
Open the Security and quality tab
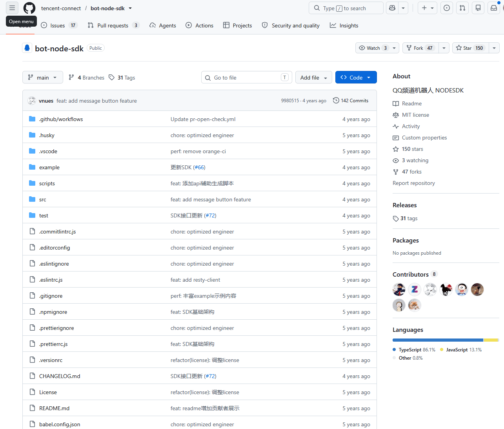pos(291,25)
